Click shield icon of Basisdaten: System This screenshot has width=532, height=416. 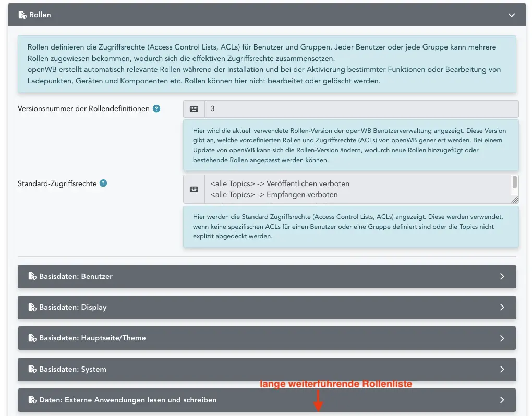(x=32, y=370)
